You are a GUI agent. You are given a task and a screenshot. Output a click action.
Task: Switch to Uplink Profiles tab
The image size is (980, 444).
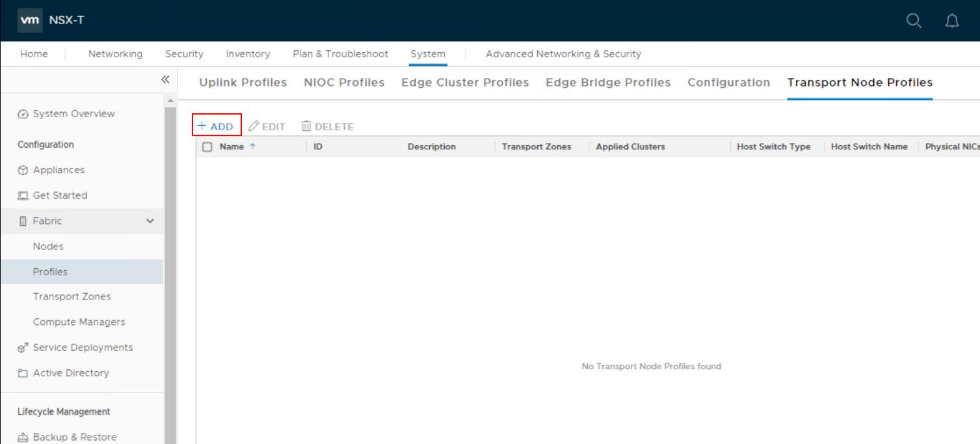coord(243,83)
